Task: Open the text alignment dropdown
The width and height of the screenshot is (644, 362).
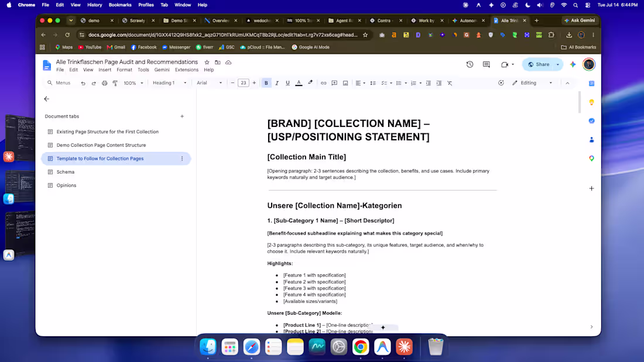Action: point(360,83)
